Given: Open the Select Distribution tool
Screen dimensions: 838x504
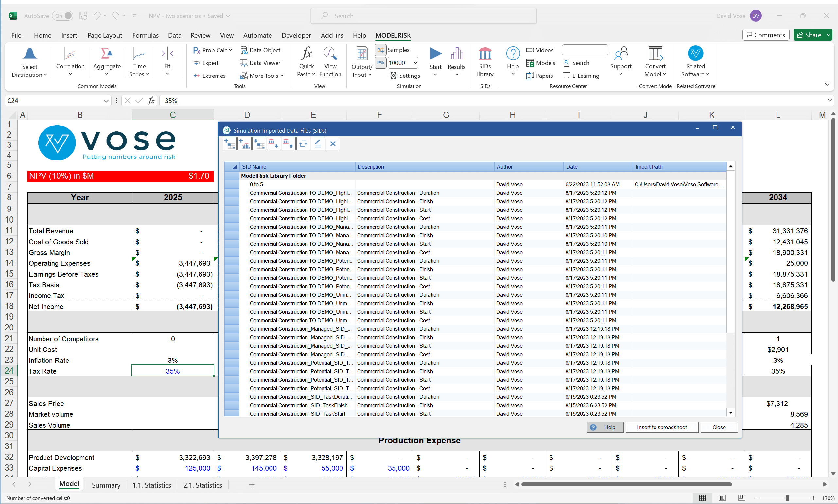Looking at the screenshot, I should [x=29, y=62].
